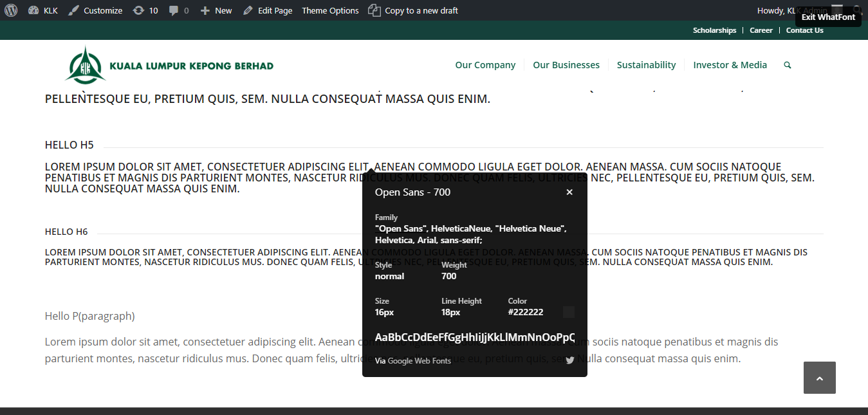Tweet the font via Twitter icon
This screenshot has width=868, height=415.
(569, 360)
